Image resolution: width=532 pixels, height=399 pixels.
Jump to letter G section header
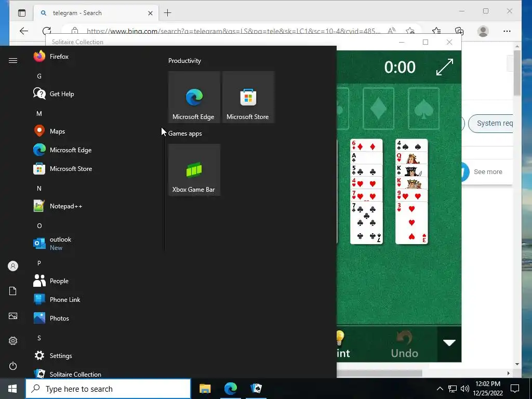[39, 76]
